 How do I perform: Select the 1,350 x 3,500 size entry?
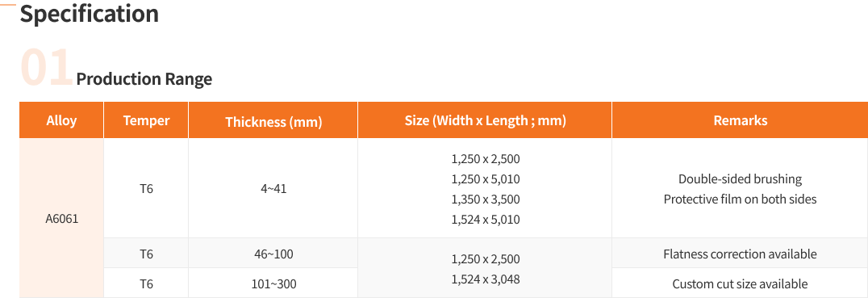click(x=486, y=199)
